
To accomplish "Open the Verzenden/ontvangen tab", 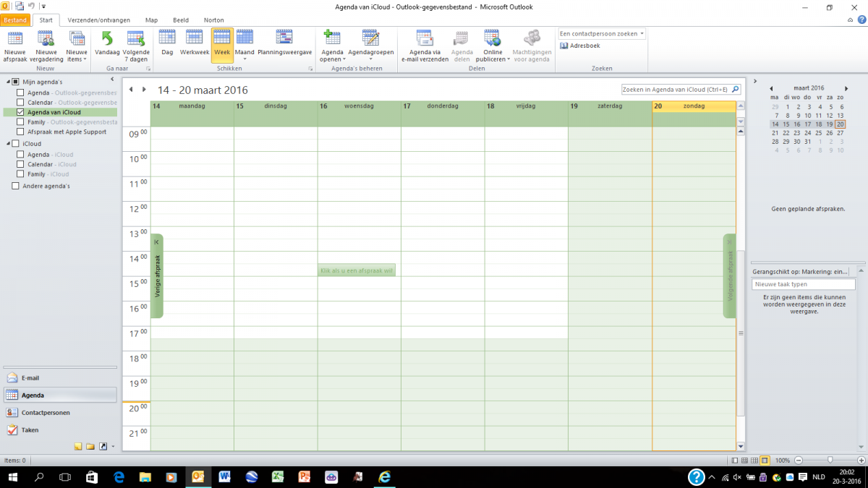I will click(101, 20).
